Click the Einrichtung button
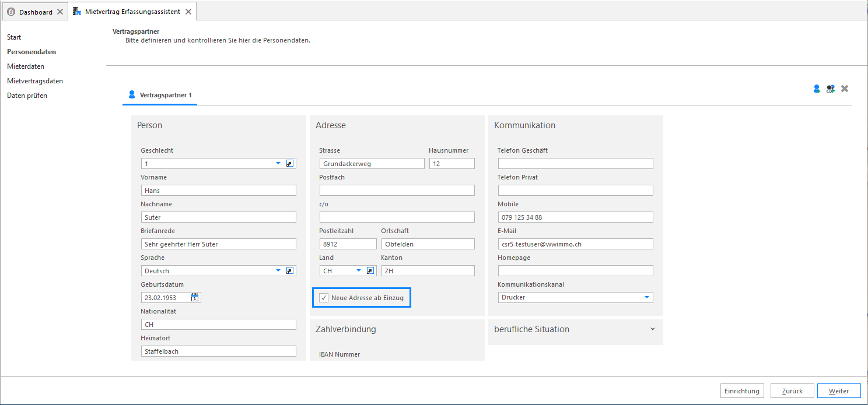Image resolution: width=868 pixels, height=405 pixels. point(742,391)
